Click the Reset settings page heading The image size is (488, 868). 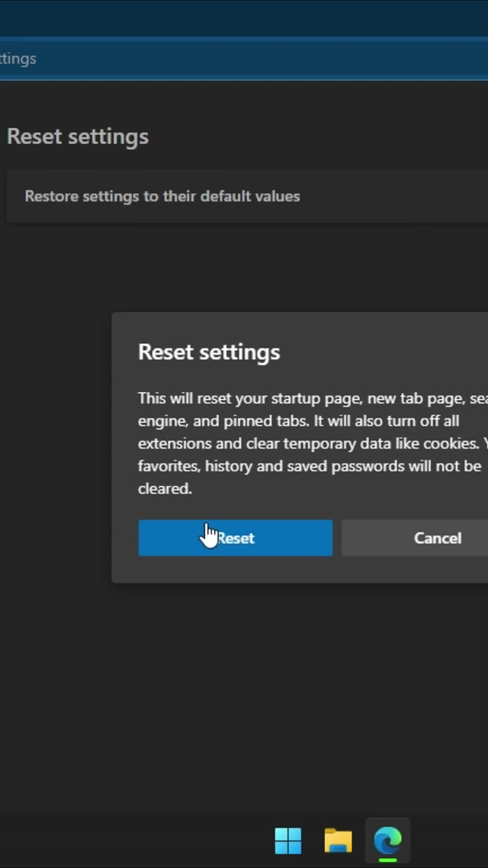coord(78,137)
